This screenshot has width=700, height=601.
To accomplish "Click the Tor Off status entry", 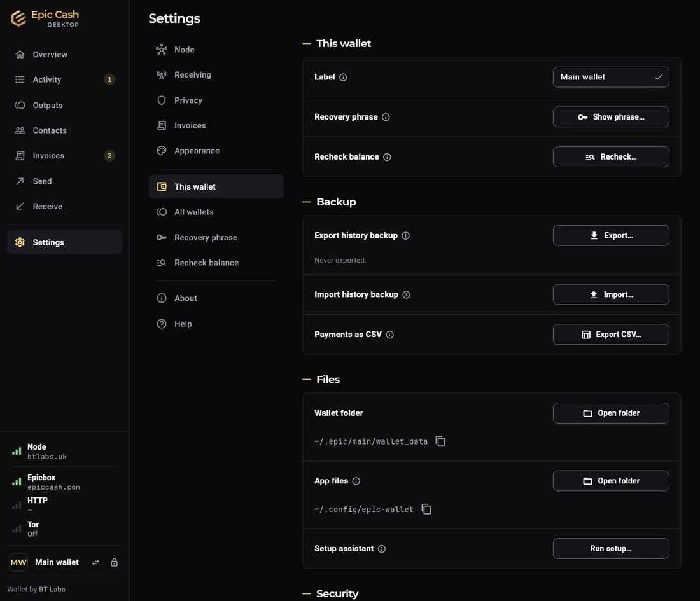I will point(65,528).
